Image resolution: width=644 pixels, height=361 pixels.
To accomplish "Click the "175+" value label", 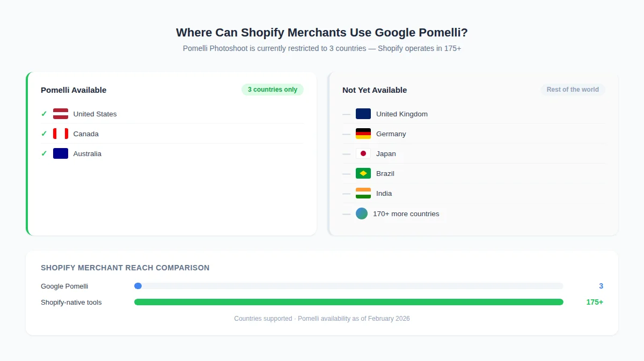I will [595, 302].
